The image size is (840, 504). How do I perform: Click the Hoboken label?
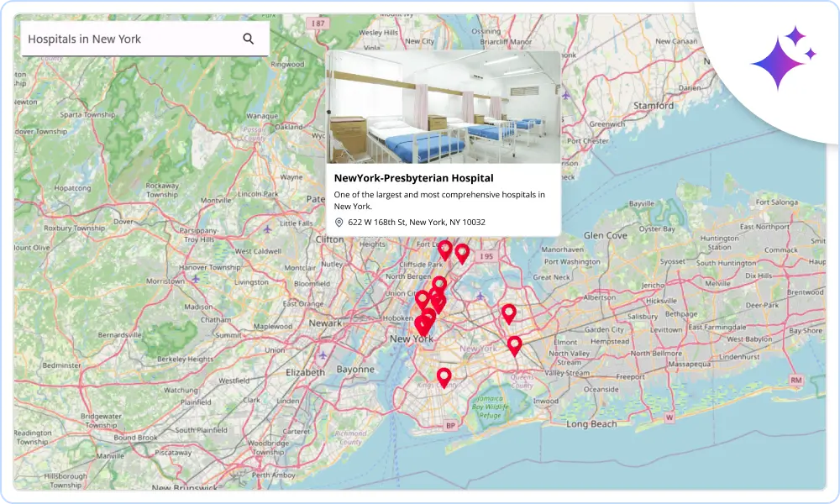tap(397, 318)
